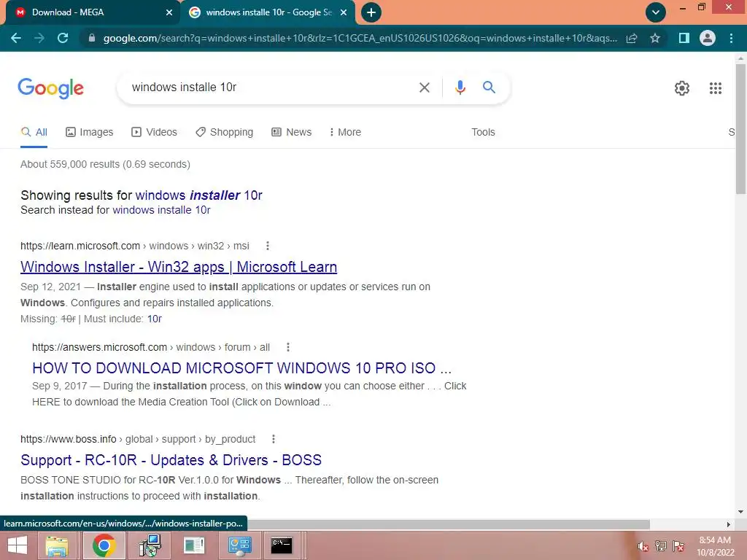The width and height of the screenshot is (747, 560).
Task: Open the taskbar clock 8:54 AM
Action: click(x=715, y=546)
